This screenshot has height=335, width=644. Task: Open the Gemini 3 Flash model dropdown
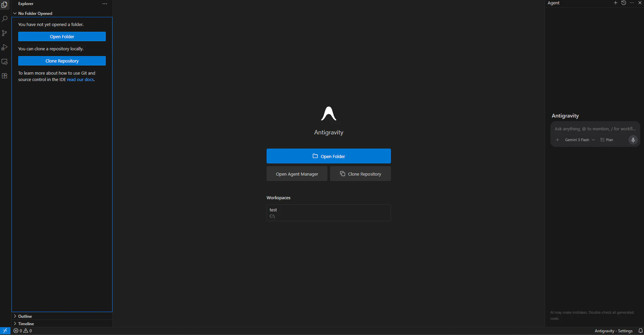pyautogui.click(x=580, y=140)
